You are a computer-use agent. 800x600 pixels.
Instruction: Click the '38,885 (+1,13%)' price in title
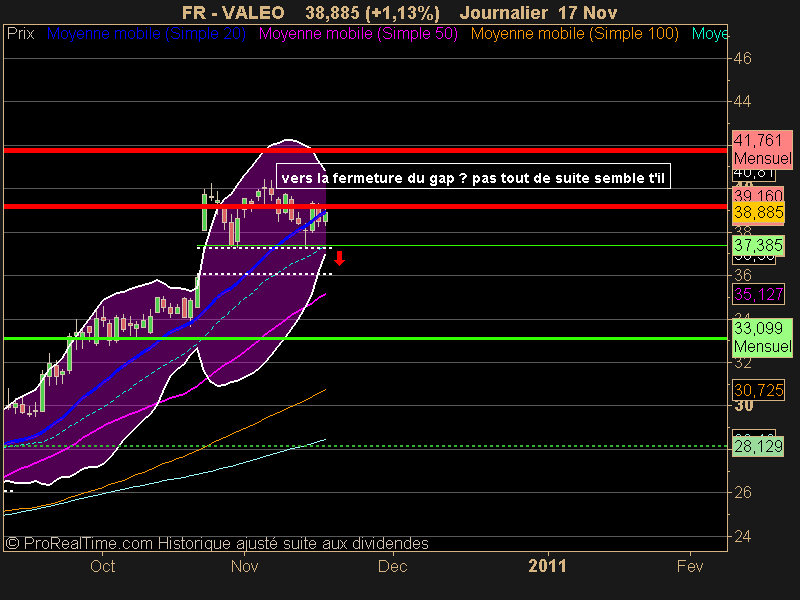tap(372, 12)
